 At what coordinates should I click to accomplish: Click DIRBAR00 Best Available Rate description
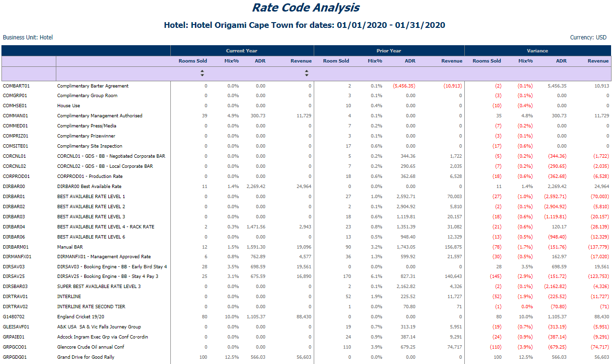(x=89, y=187)
